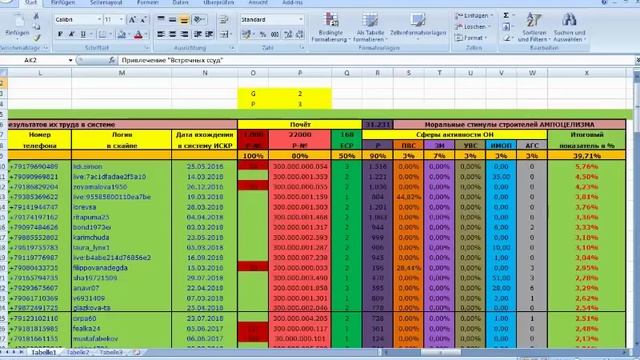This screenshot has height=360, width=640.
Task: Center text horizontally in the cell
Action: coord(172,35)
